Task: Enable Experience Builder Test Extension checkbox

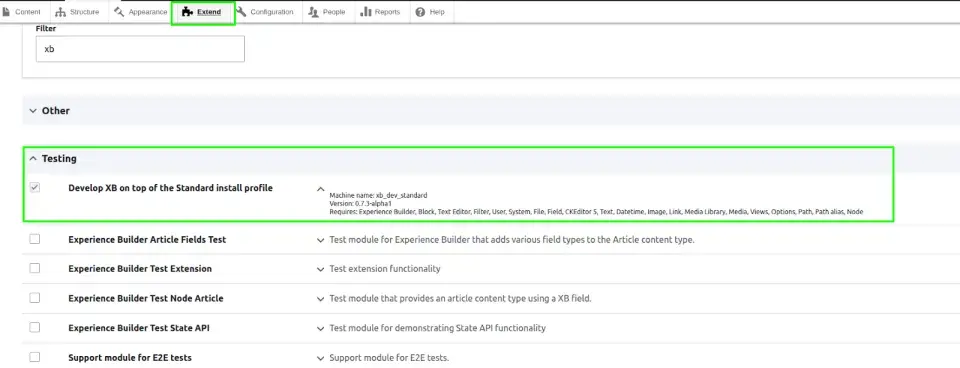Action: point(35,268)
